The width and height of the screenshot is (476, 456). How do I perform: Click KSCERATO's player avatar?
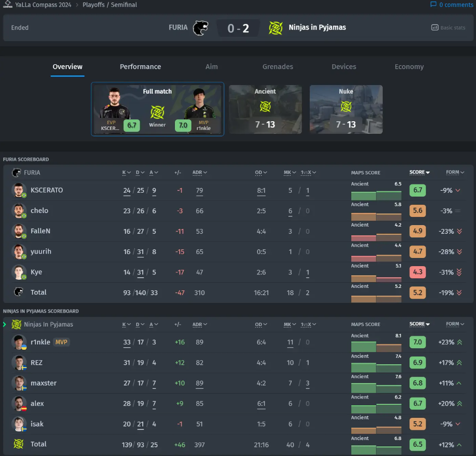18,190
